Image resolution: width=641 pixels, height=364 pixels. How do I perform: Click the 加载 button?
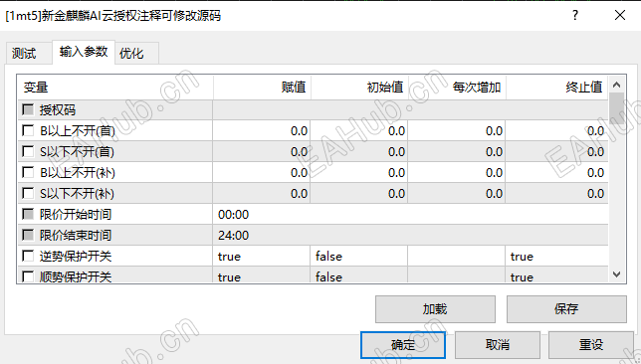tap(435, 309)
